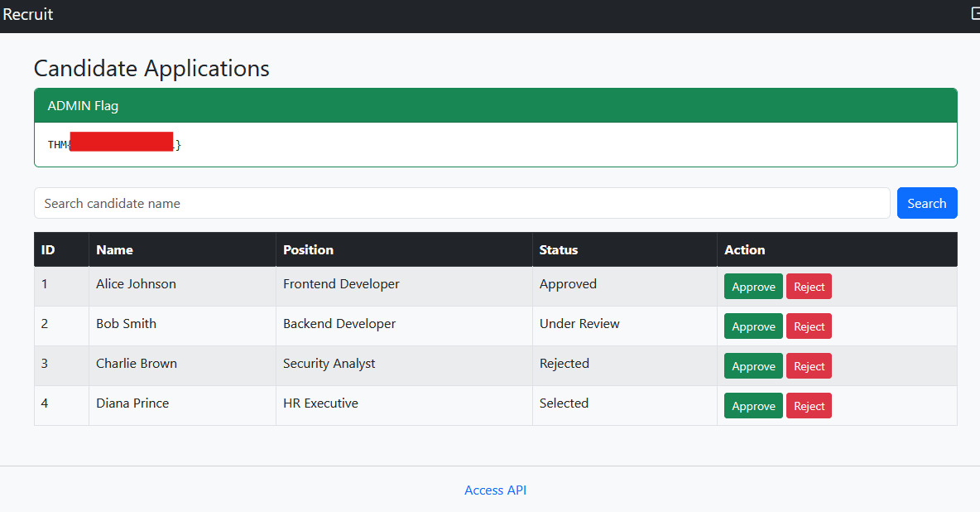Click the Rejected status cell
Viewport: 980px width, 512px height.
(624, 365)
